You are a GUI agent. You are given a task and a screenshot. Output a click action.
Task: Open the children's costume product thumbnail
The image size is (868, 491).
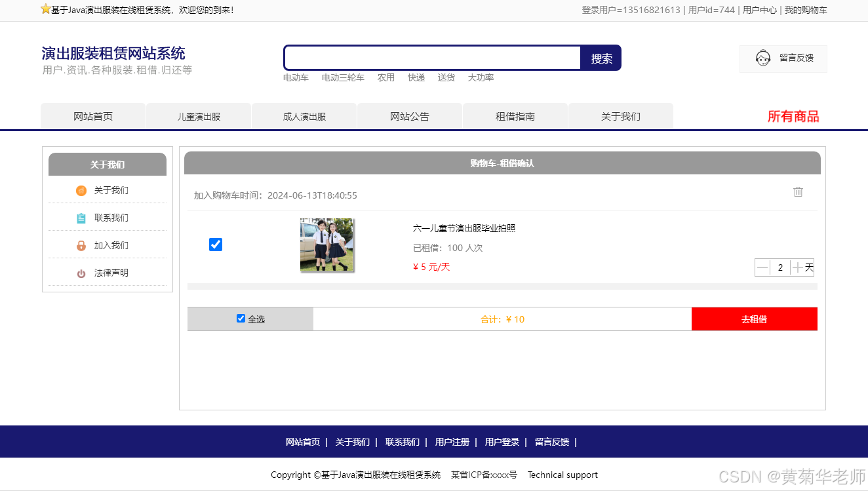coord(326,245)
